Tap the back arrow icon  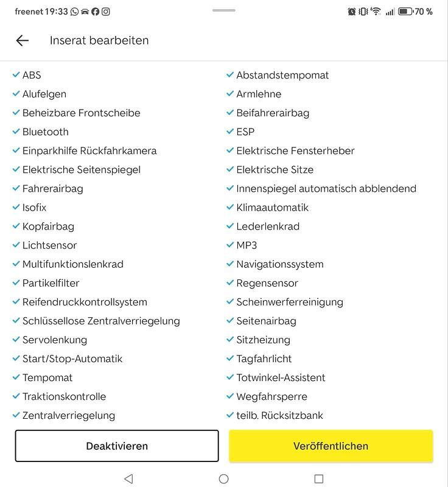click(x=23, y=40)
